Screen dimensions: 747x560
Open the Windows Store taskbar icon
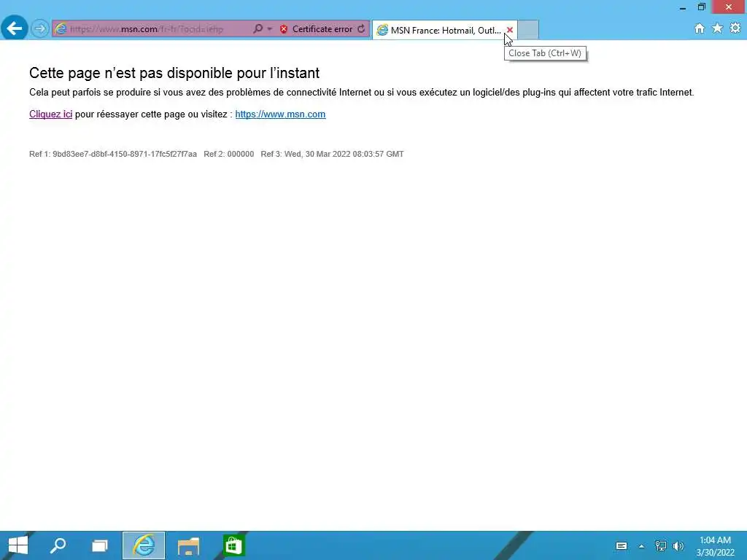pyautogui.click(x=233, y=545)
